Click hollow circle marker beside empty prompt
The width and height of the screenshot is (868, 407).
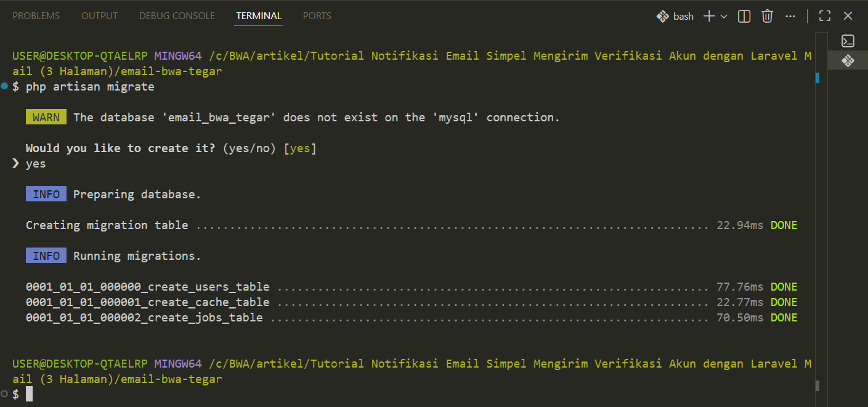coord(5,393)
